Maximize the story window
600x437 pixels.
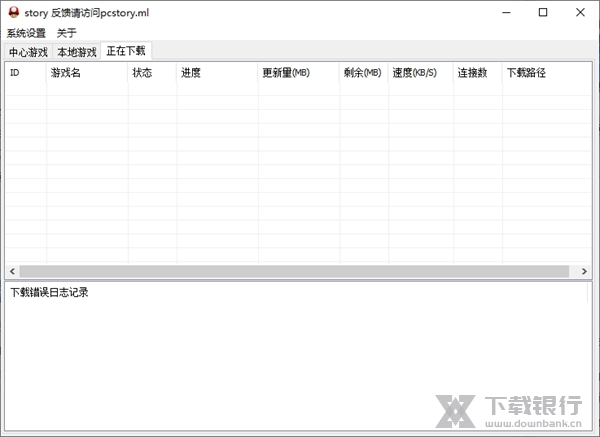point(543,12)
